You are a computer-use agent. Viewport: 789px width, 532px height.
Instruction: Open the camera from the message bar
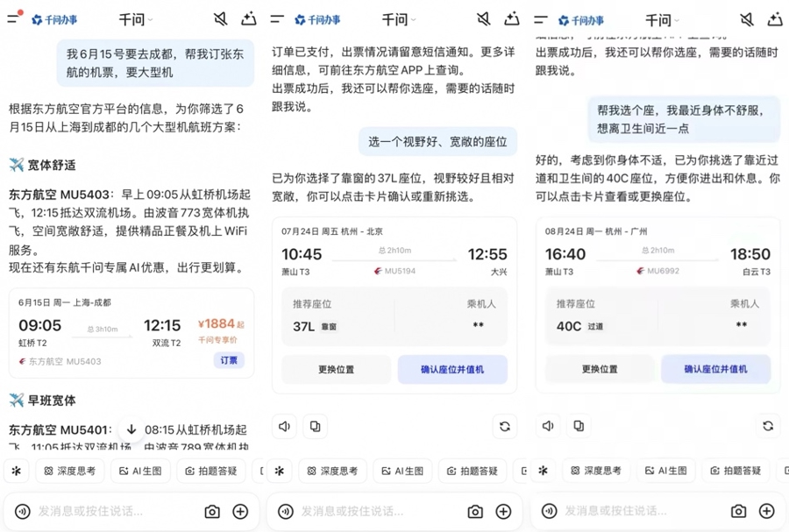[212, 511]
